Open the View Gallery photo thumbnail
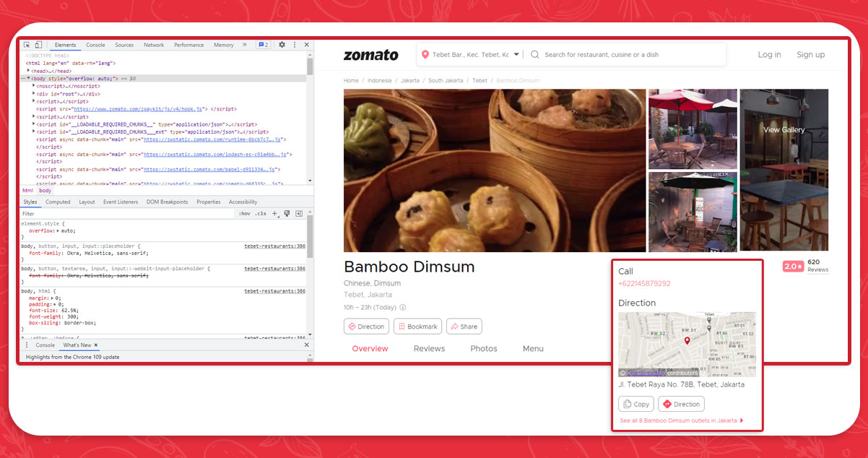This screenshot has height=458, width=868. tap(784, 130)
